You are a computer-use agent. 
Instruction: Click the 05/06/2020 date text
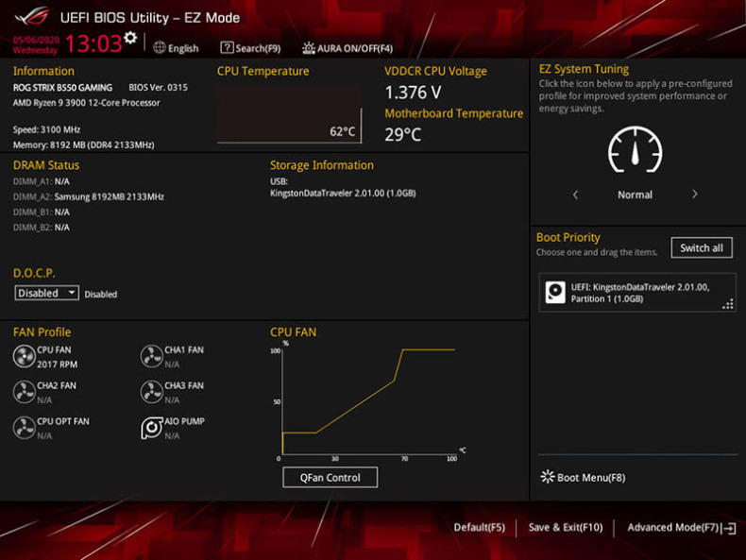coord(36,40)
